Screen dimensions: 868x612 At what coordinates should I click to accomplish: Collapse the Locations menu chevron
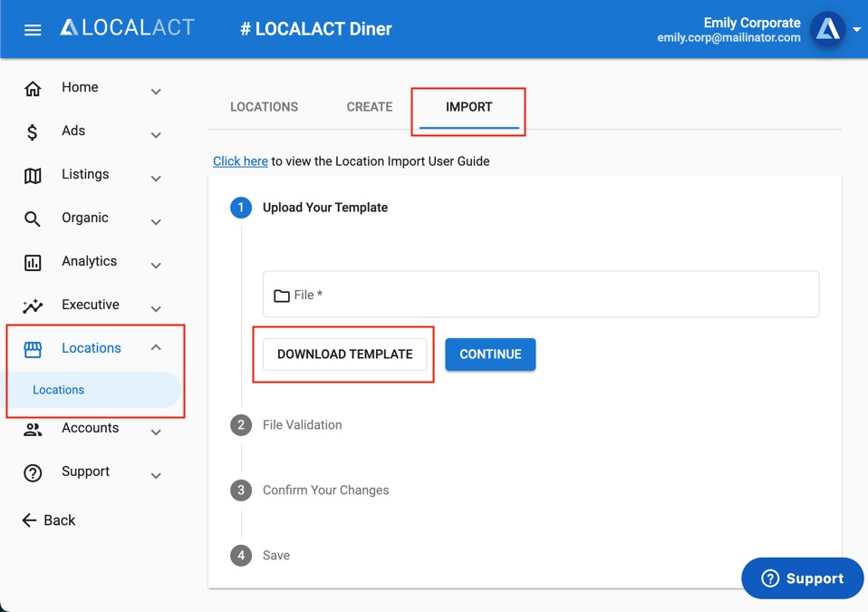point(156,347)
